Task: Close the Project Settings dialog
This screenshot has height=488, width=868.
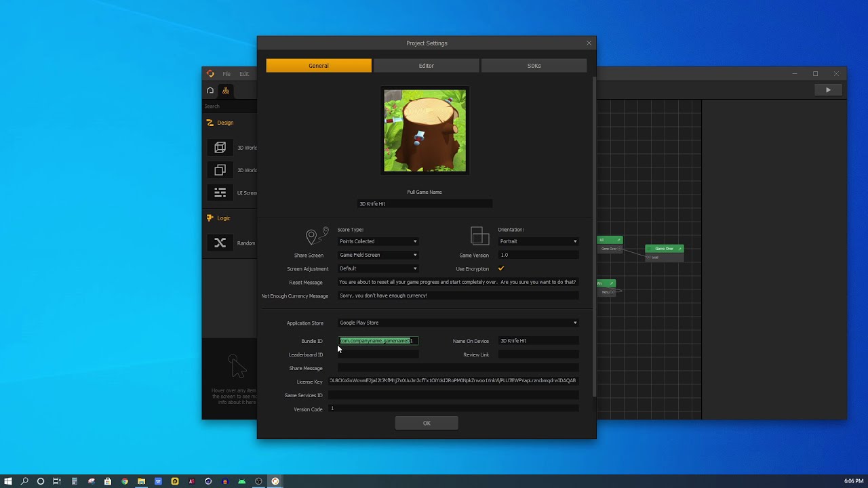Action: 589,43
